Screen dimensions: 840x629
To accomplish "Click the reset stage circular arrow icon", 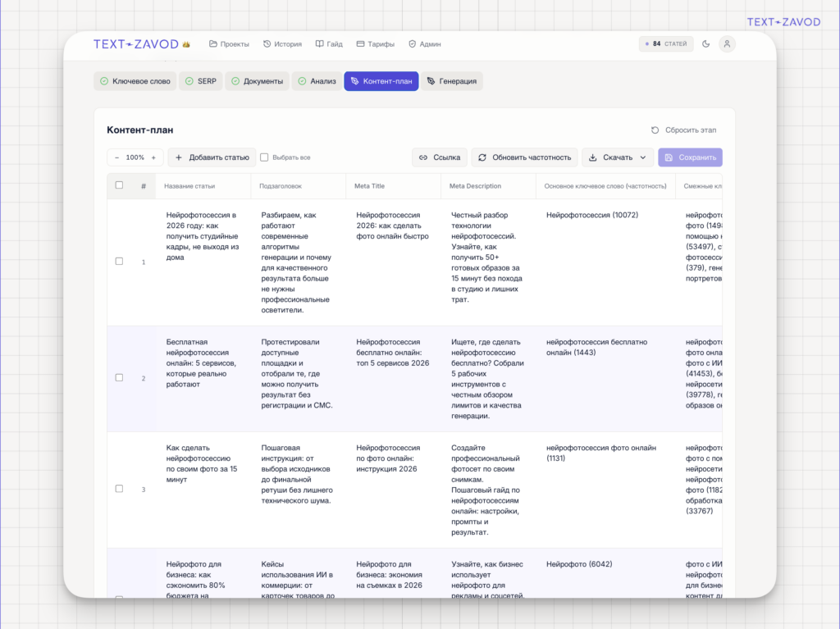I will pos(655,130).
